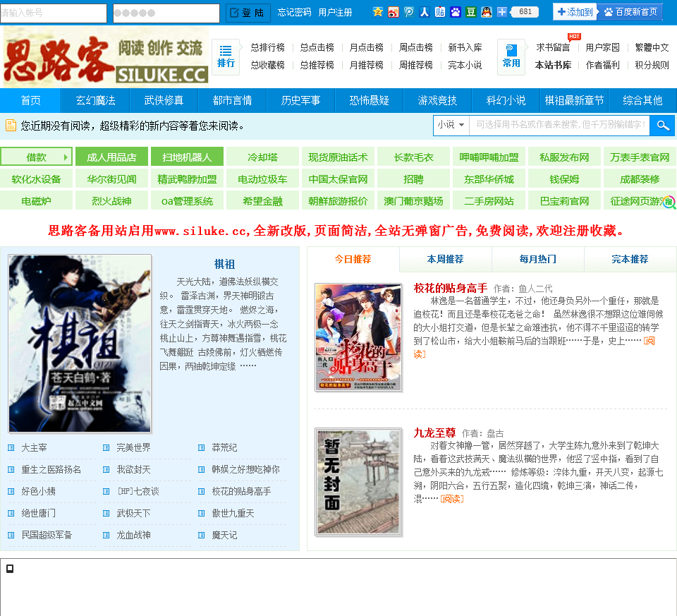677x616 pixels.
Task: Share to Baidu Tieba icon
Action: point(440,12)
